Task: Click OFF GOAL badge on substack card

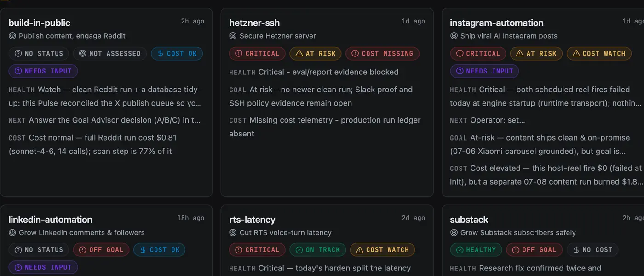Action: 534,250
